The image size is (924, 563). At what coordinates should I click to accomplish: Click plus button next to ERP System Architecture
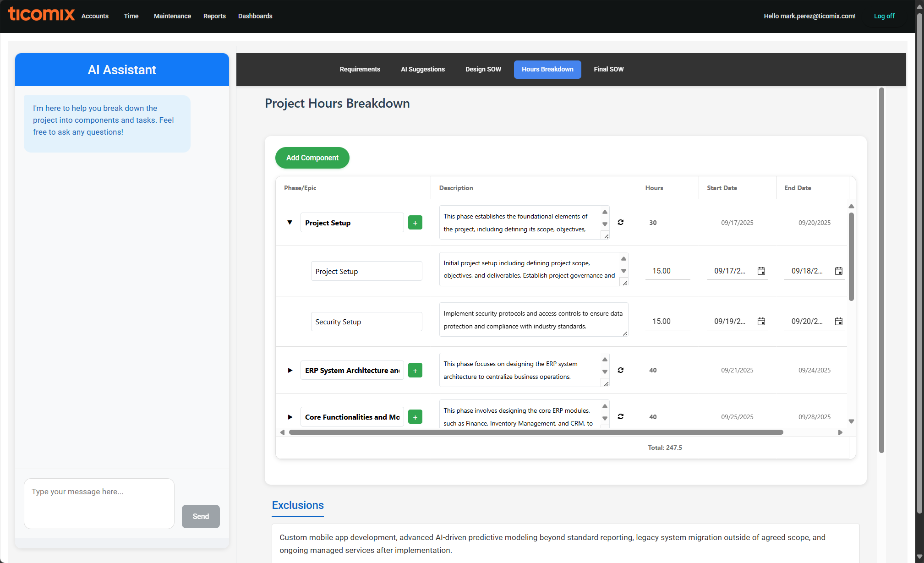[415, 370]
